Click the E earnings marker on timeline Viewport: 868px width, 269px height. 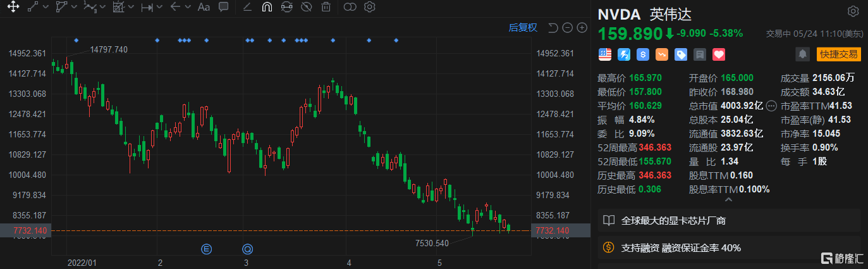coord(205,248)
